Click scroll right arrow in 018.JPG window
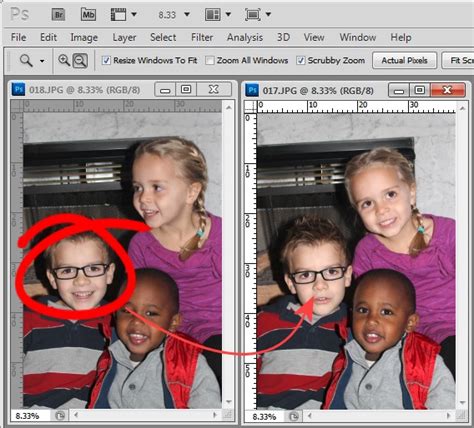This screenshot has height=428, width=474. [215, 415]
